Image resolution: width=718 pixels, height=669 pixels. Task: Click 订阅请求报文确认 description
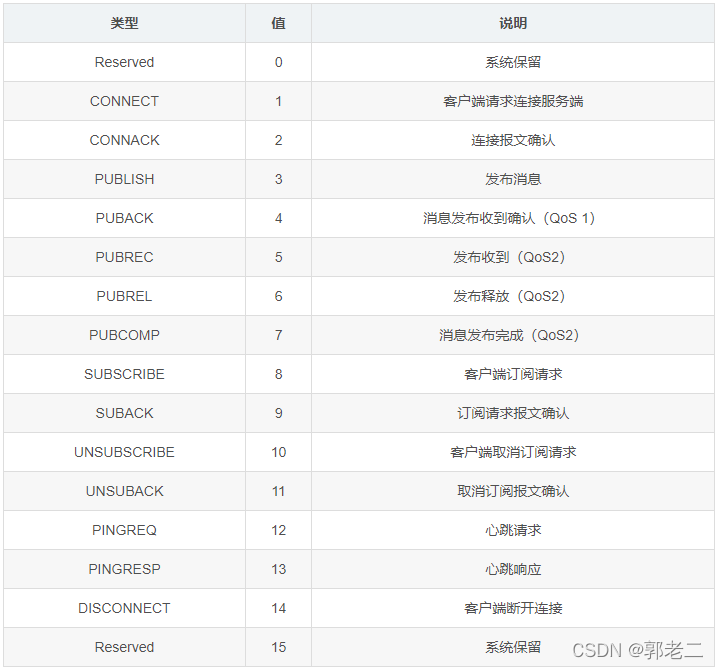[x=513, y=413]
